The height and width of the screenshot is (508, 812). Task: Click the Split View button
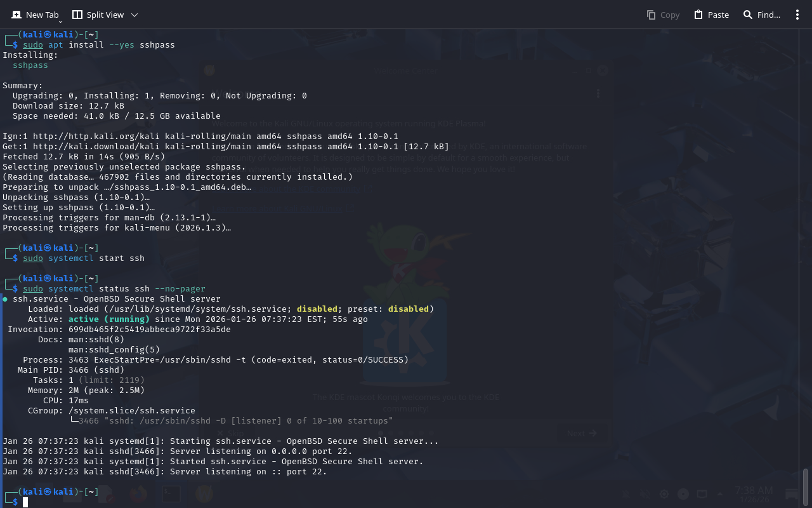click(x=98, y=15)
